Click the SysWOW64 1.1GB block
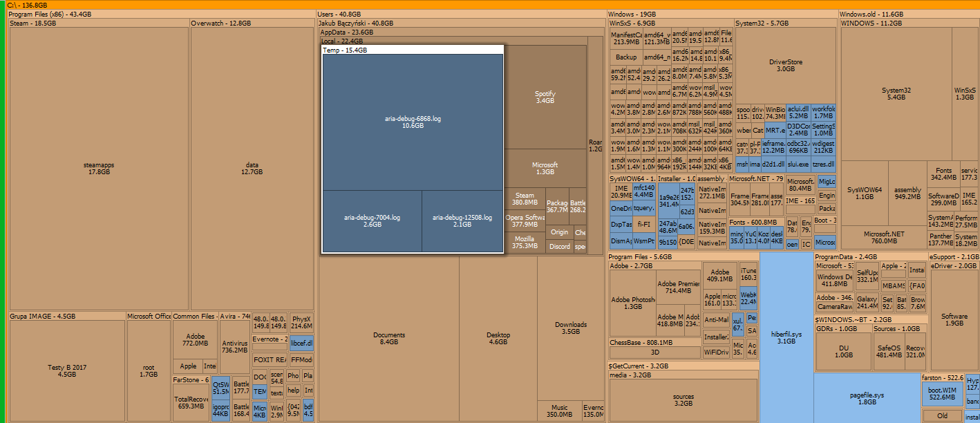Viewport: 980px width, 423px height. tap(865, 193)
